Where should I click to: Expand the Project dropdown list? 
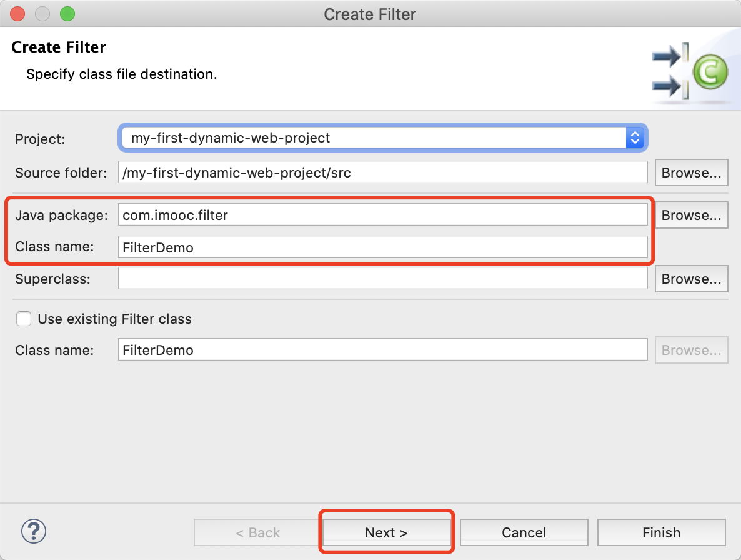[634, 137]
